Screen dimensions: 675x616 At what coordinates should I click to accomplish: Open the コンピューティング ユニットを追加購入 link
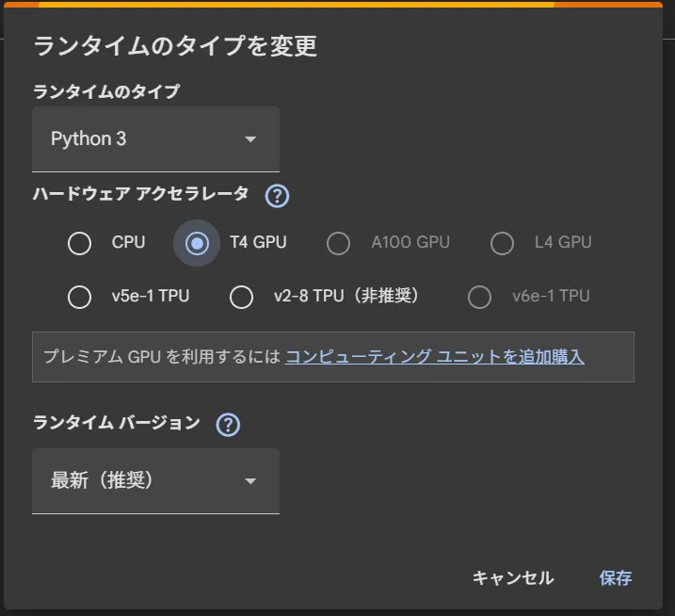pyautogui.click(x=435, y=357)
